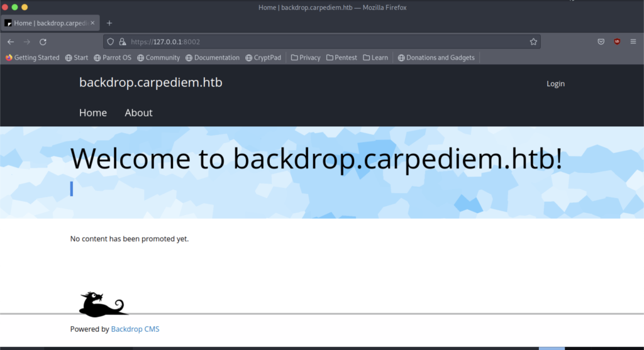Open the About menu item

(x=138, y=113)
